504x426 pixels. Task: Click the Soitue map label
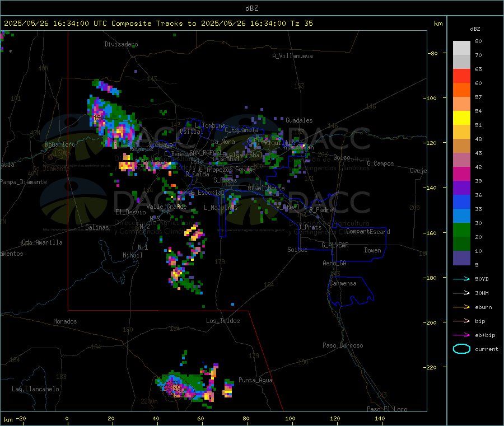tap(297, 250)
